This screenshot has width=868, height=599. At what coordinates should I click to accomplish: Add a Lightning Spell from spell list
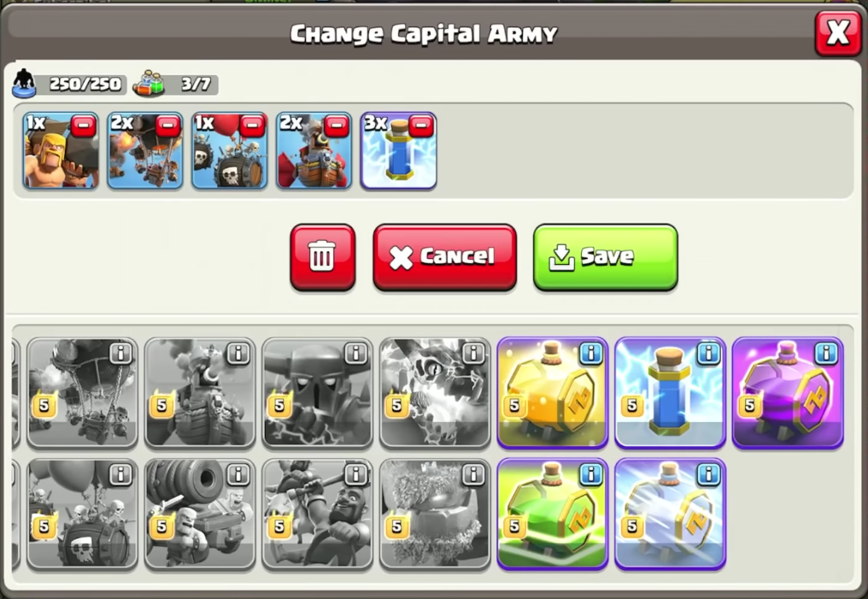point(670,393)
